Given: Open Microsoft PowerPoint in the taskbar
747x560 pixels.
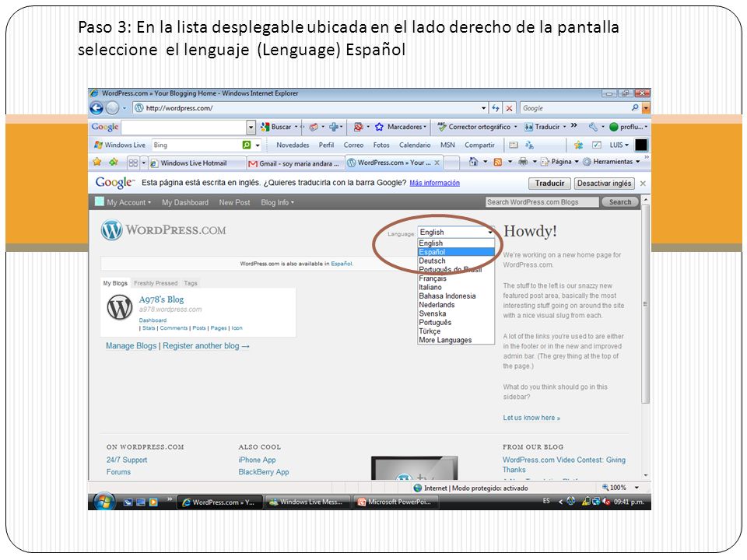Looking at the screenshot, I should tap(395, 502).
